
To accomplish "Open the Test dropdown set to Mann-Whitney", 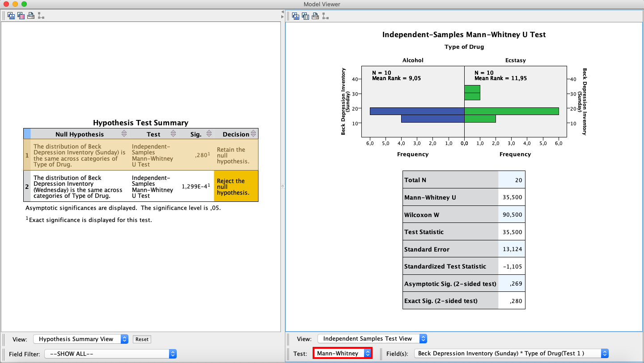I will point(343,353).
